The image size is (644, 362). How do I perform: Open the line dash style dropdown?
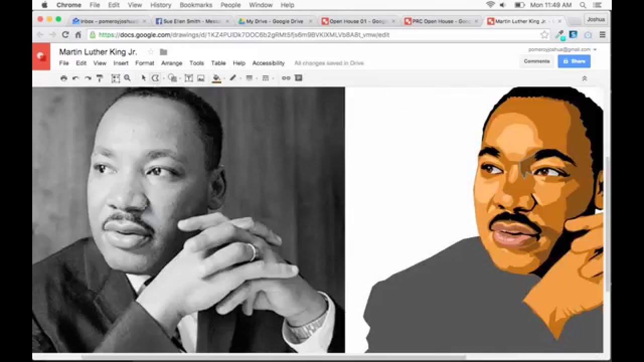[x=273, y=78]
